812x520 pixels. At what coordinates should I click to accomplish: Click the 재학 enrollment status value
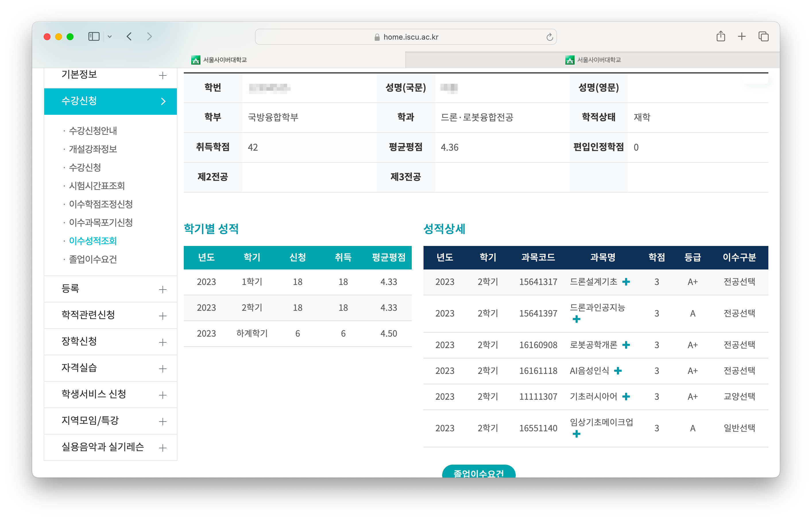[642, 117]
